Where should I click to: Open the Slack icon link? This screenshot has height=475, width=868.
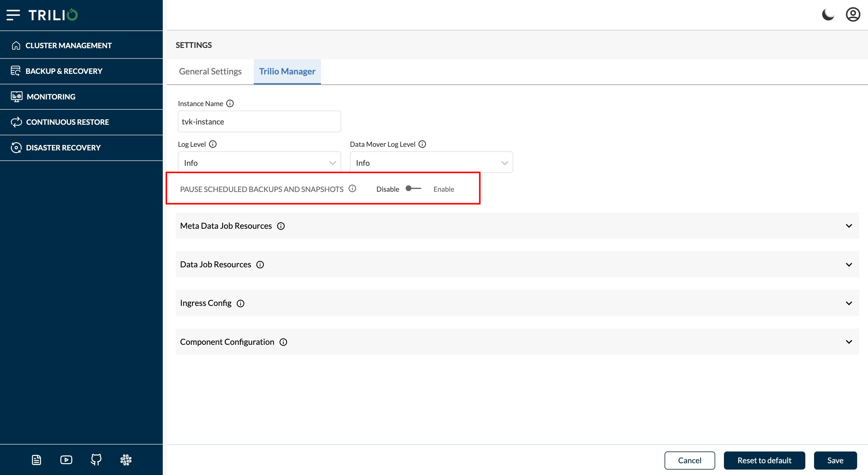[126, 460]
